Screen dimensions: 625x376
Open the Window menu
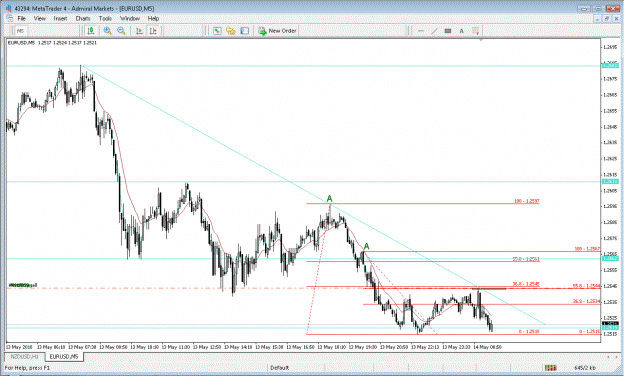tap(130, 18)
